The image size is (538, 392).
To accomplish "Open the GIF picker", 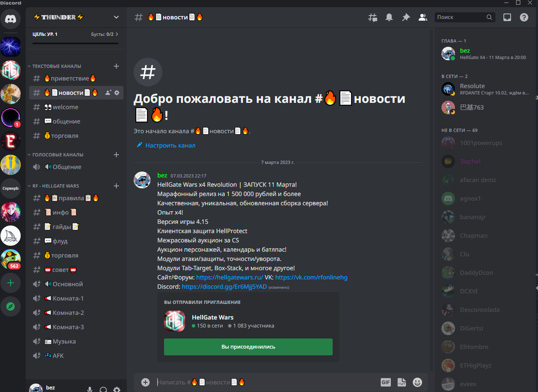I will [386, 382].
